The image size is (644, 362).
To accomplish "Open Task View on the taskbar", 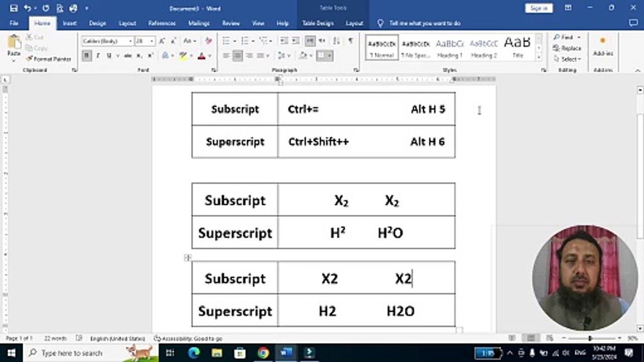I will [170, 353].
